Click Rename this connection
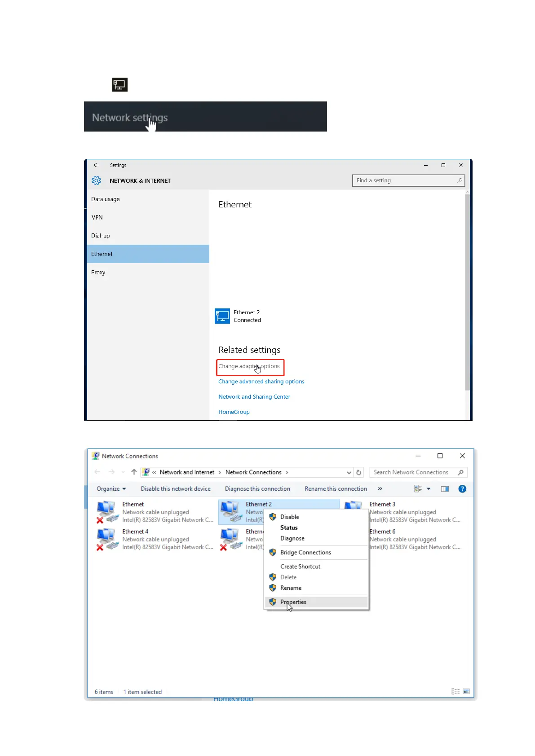The image size is (535, 756). point(336,489)
